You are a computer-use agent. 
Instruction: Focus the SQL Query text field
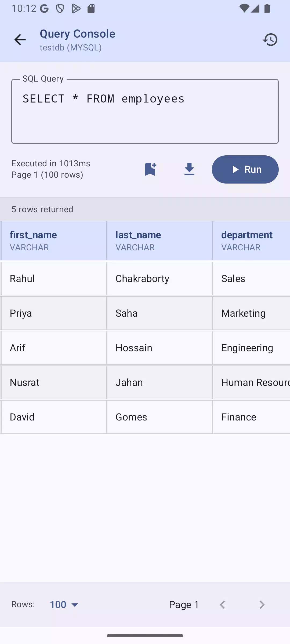145,111
